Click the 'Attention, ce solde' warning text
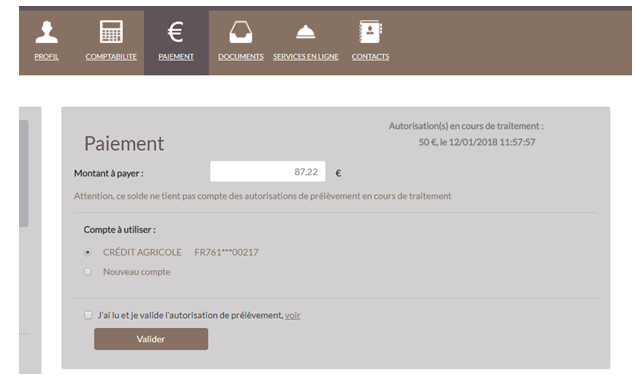This screenshot has width=638, height=378. pyautogui.click(x=262, y=196)
